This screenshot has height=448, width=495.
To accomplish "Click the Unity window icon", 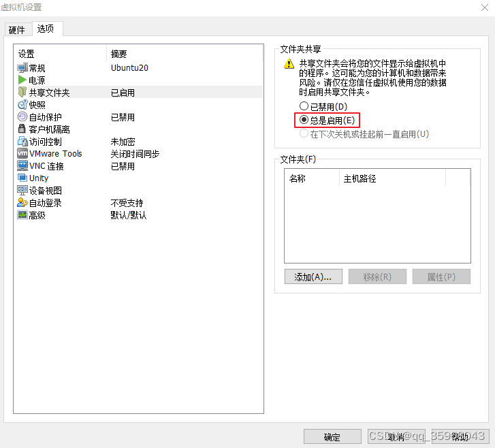I will point(22,178).
